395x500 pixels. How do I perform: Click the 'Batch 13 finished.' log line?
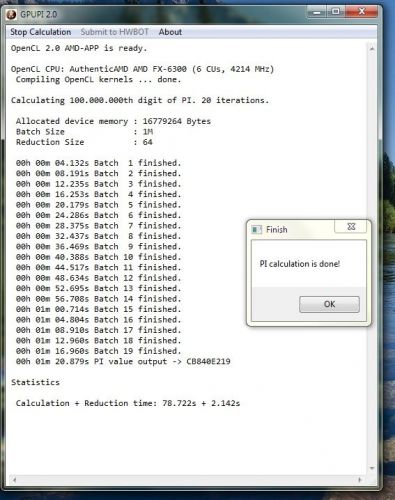(98, 288)
